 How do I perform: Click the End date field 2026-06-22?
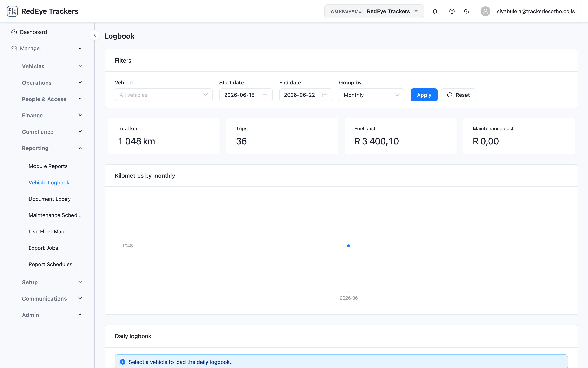click(305, 95)
